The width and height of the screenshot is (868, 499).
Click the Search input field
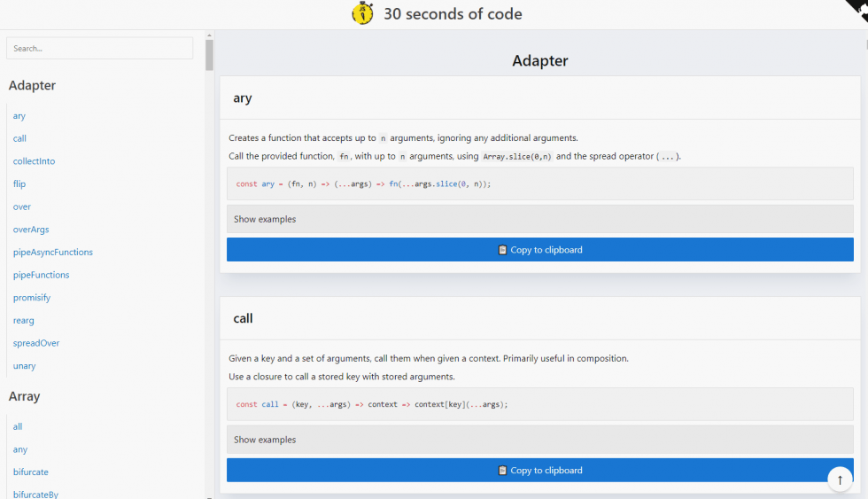tap(99, 48)
